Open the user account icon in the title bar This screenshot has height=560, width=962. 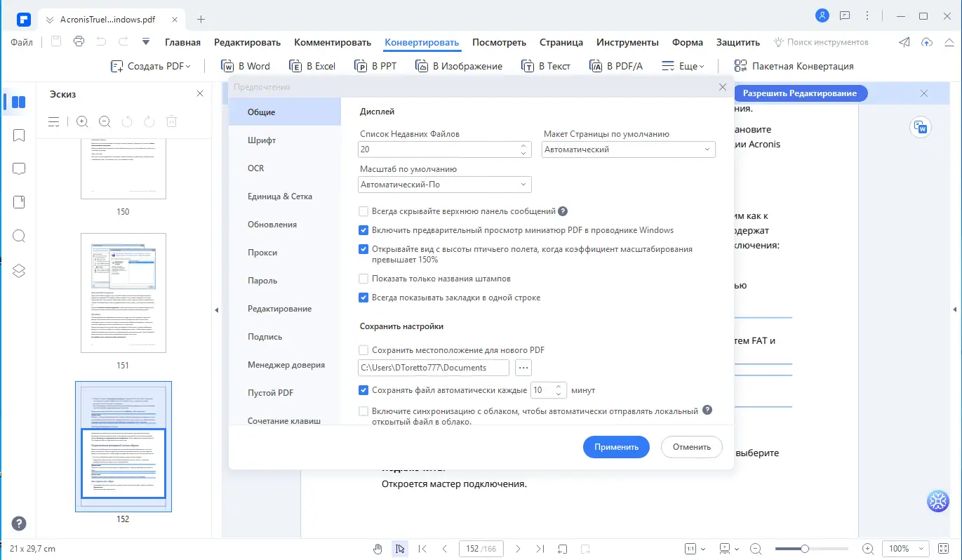[x=822, y=15]
